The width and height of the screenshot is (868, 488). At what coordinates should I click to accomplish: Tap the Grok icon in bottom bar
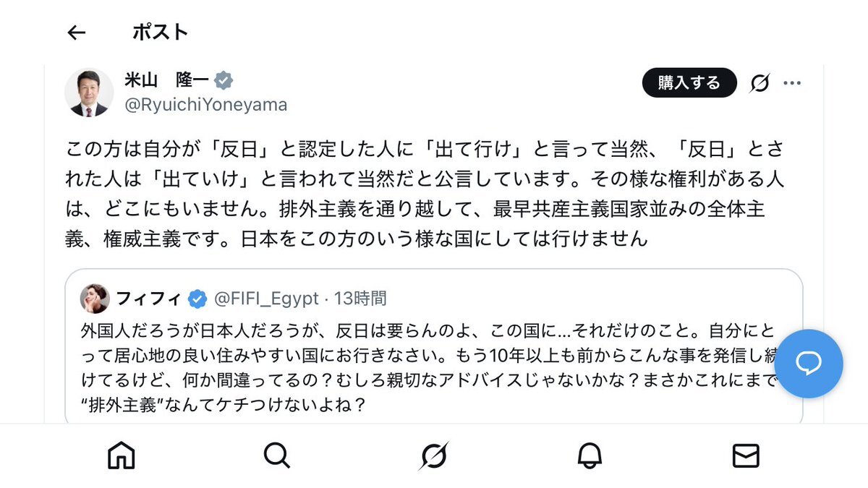click(x=433, y=455)
